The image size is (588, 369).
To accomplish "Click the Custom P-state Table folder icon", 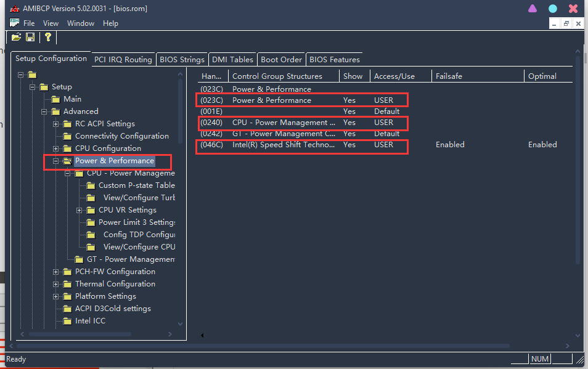I will 91,185.
